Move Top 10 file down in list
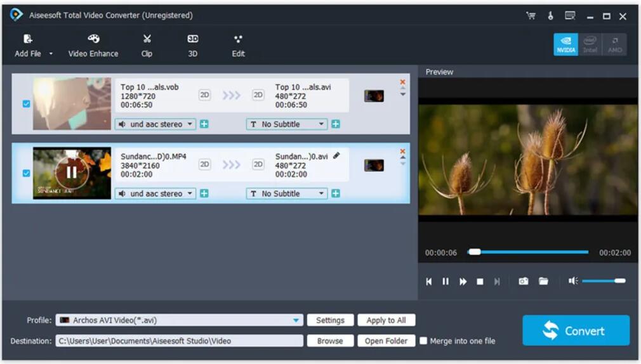641x364 pixels. tap(402, 94)
